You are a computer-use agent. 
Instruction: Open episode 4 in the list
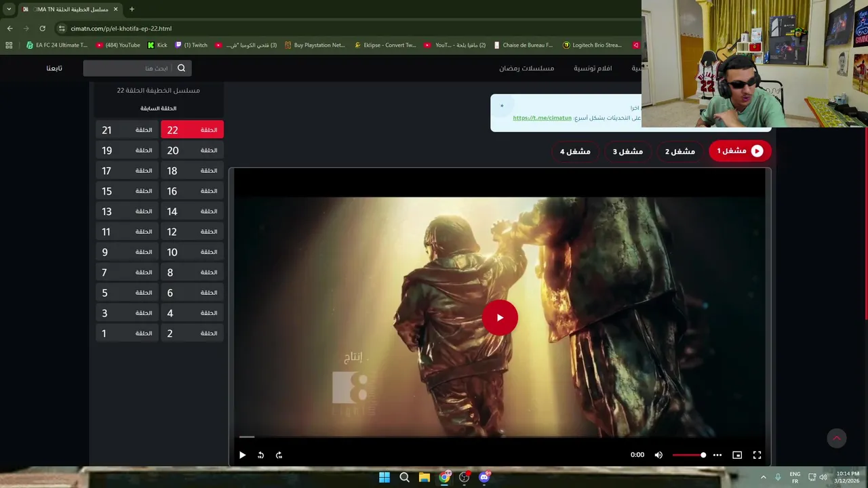coord(192,312)
